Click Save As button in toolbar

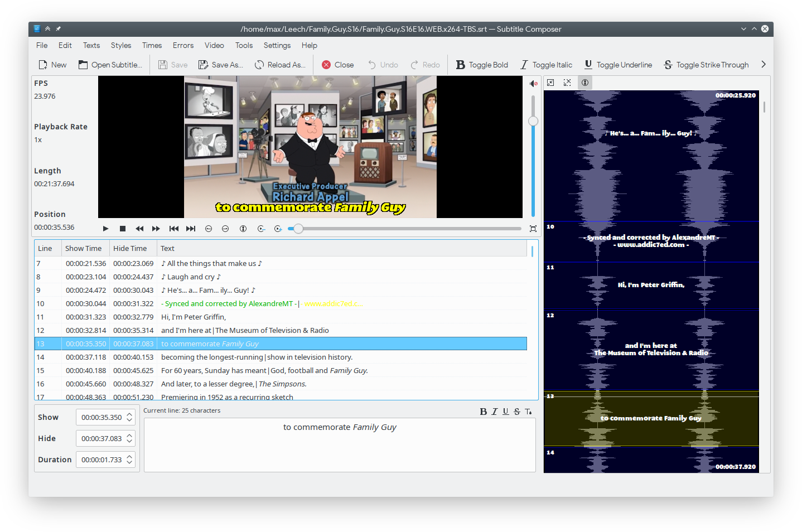(x=221, y=65)
